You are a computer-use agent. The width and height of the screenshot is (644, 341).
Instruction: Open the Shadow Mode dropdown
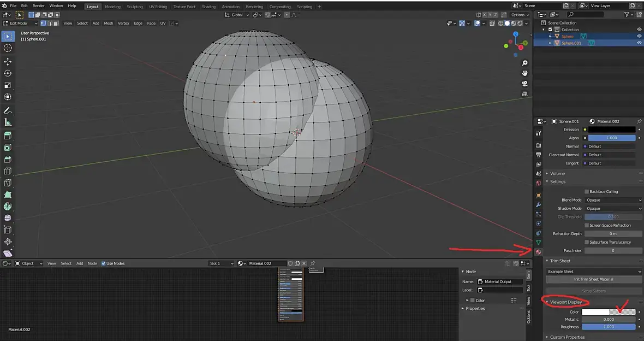pos(613,208)
